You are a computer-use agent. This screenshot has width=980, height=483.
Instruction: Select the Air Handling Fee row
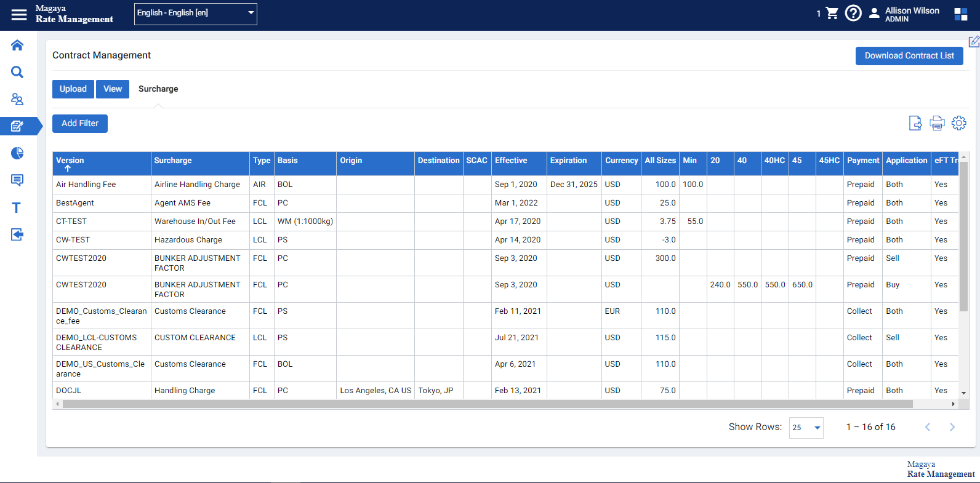(505, 185)
